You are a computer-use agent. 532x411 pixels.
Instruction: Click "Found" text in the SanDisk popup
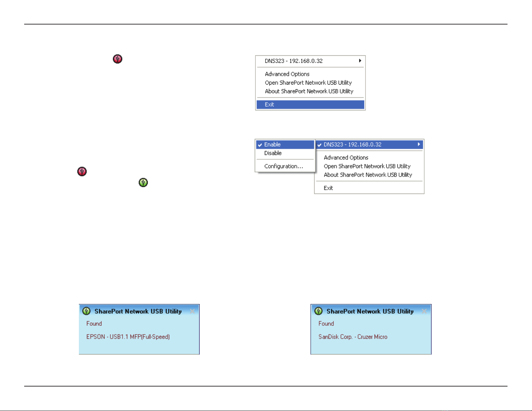[x=326, y=323]
